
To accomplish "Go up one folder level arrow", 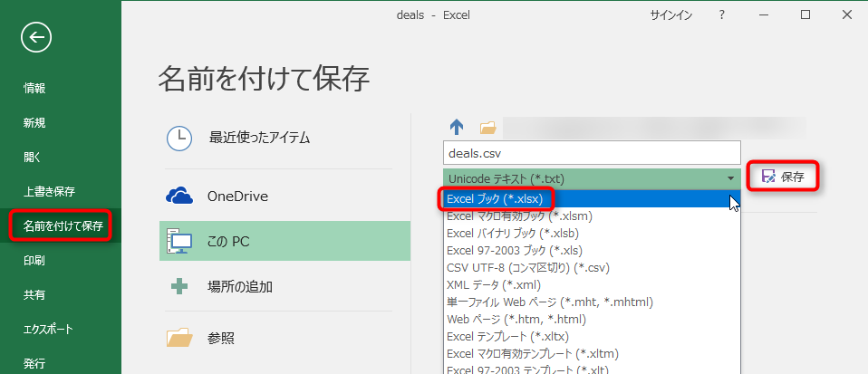I will (x=457, y=128).
